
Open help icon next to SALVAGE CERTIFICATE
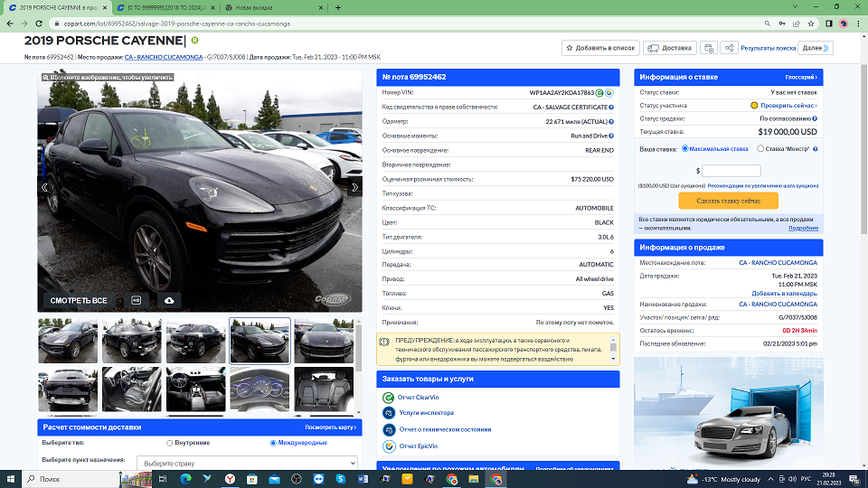pyautogui.click(x=611, y=108)
